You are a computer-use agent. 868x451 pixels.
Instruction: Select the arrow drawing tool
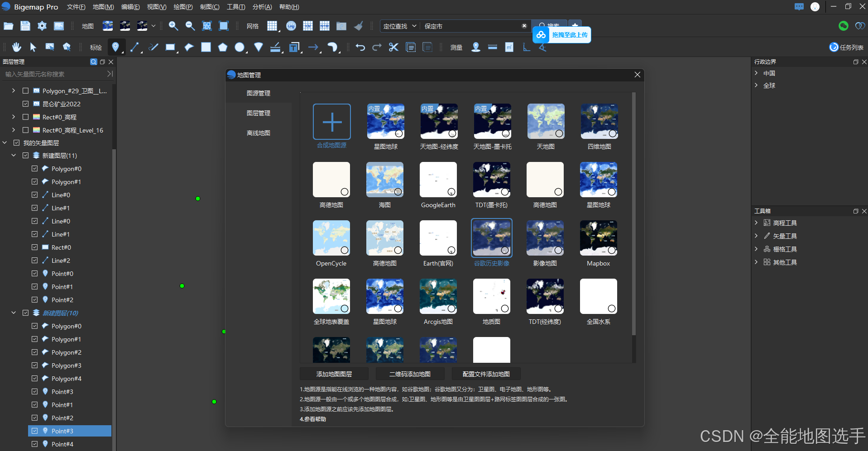pyautogui.click(x=313, y=47)
